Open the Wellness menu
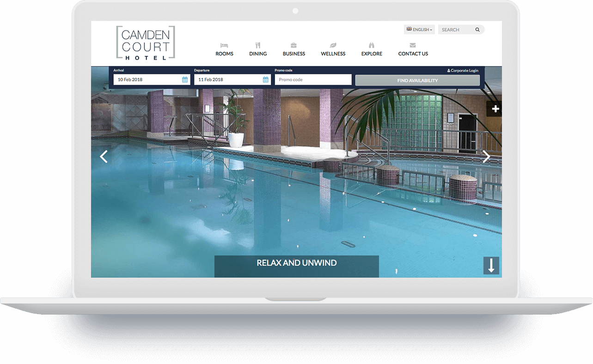The width and height of the screenshot is (593, 364). 333,54
